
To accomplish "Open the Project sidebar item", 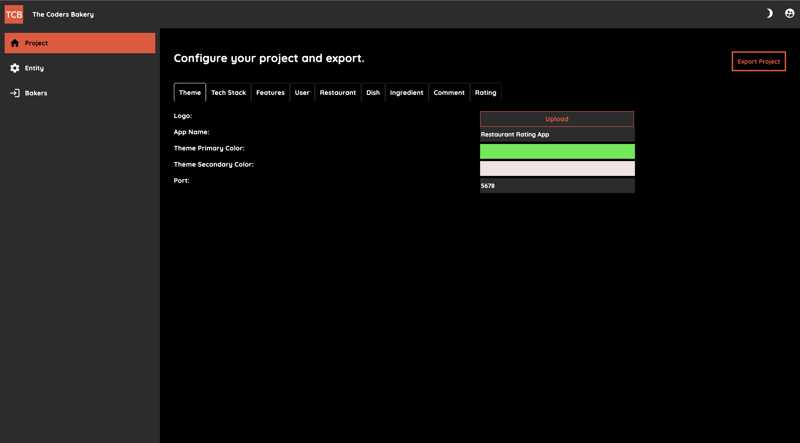I will click(x=80, y=43).
